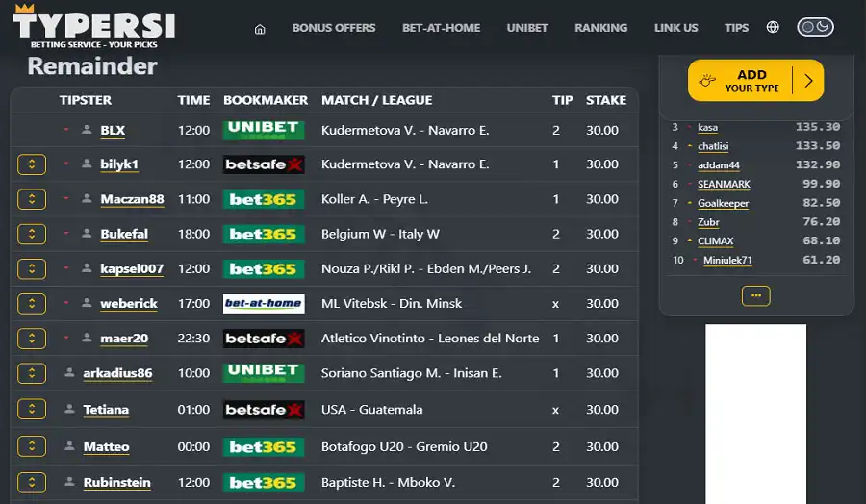Expand the Tetiana row details
The height and width of the screenshot is (504, 866).
point(32,409)
